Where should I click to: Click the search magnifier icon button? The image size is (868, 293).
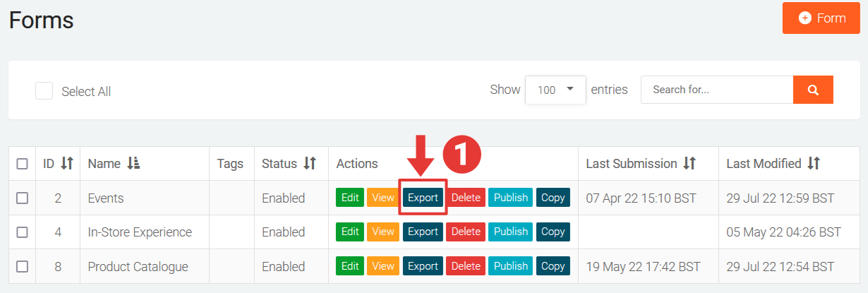(x=813, y=90)
